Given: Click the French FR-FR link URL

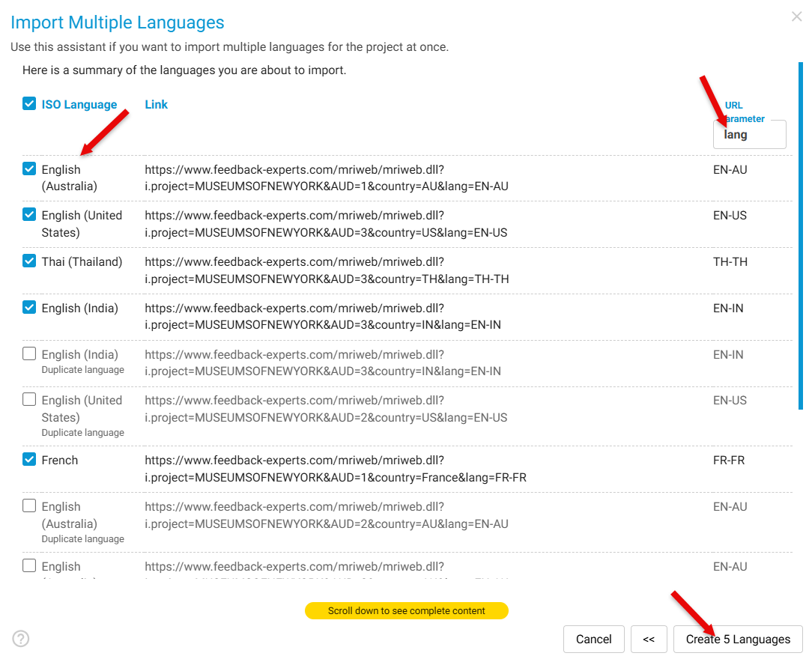Looking at the screenshot, I should pyautogui.click(x=335, y=469).
